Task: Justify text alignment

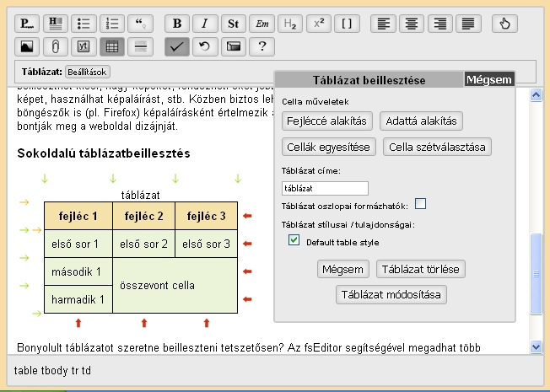Action: point(468,24)
